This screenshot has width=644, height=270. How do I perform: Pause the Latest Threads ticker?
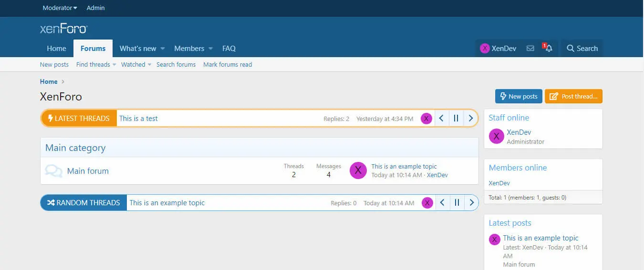456,119
